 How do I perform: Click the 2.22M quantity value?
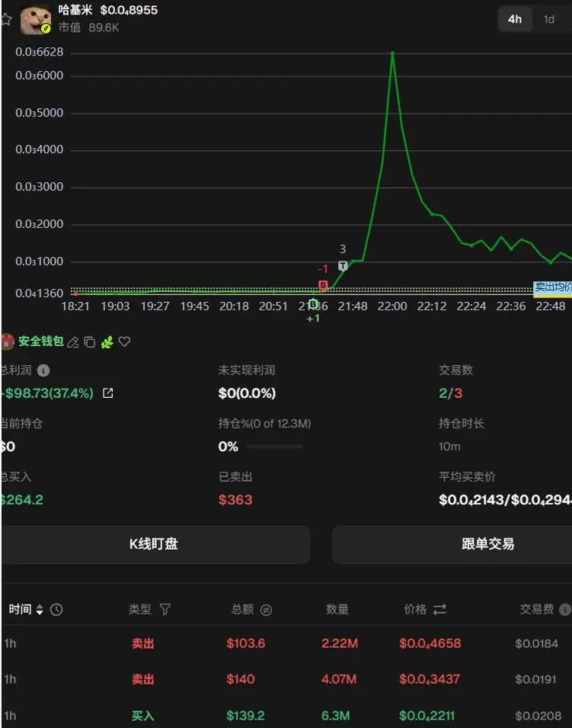click(340, 643)
